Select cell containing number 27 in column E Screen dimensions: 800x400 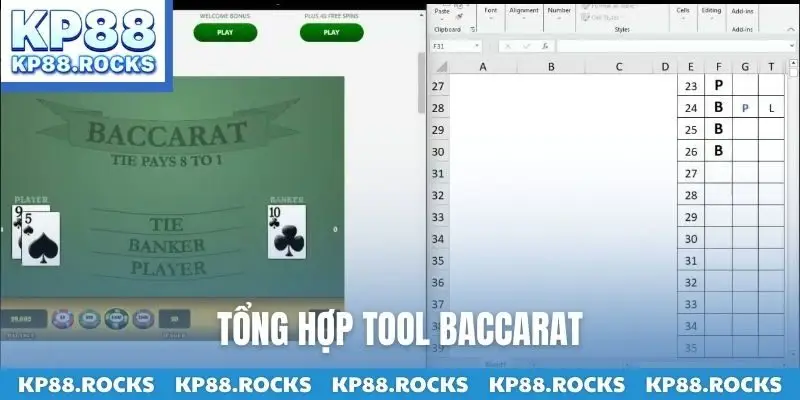691,173
